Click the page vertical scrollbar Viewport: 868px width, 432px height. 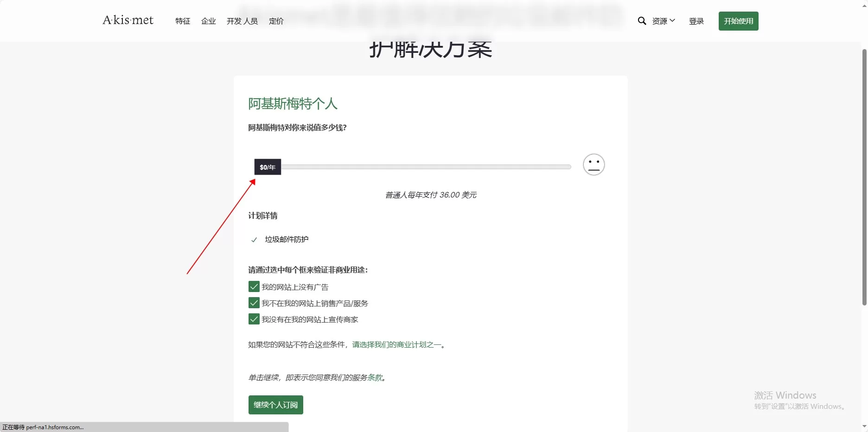864,176
